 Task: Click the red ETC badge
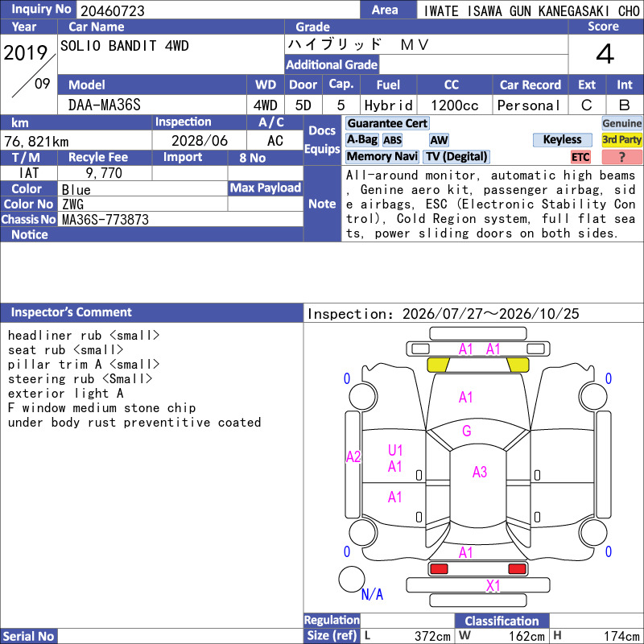[x=580, y=157]
